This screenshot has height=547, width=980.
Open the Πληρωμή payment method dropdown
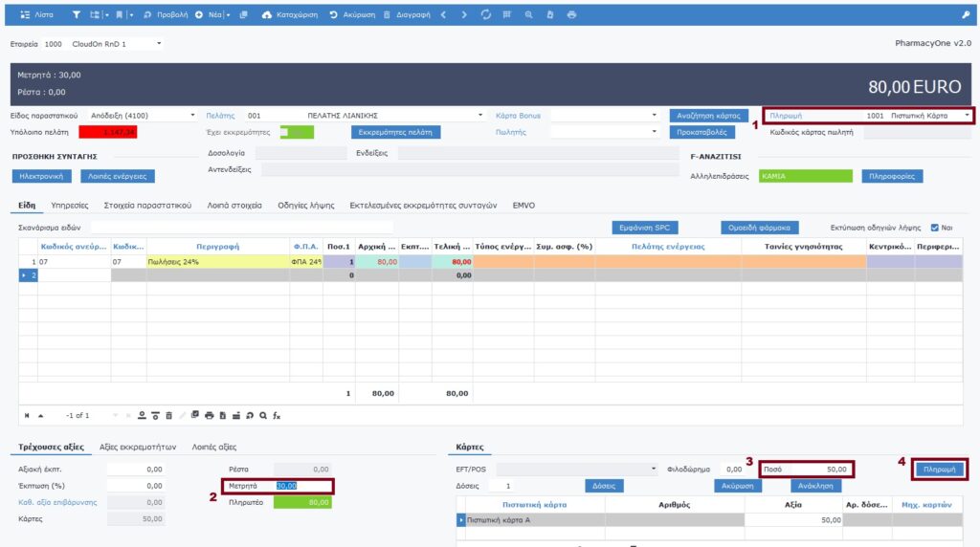click(968, 115)
